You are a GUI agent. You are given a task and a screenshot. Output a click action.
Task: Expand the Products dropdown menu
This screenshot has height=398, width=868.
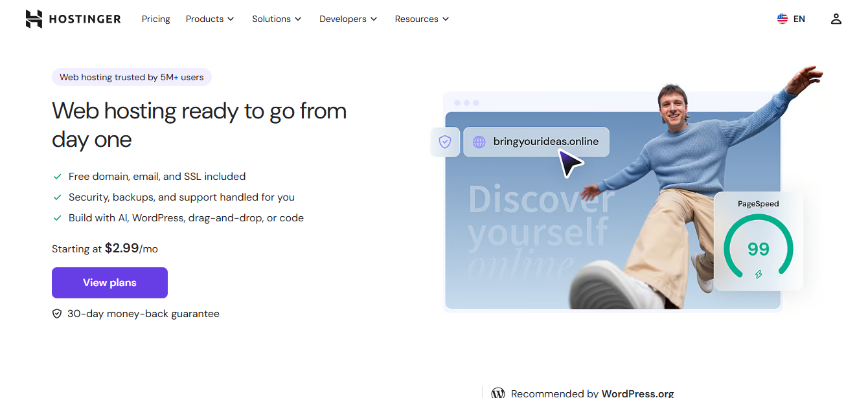coord(210,19)
